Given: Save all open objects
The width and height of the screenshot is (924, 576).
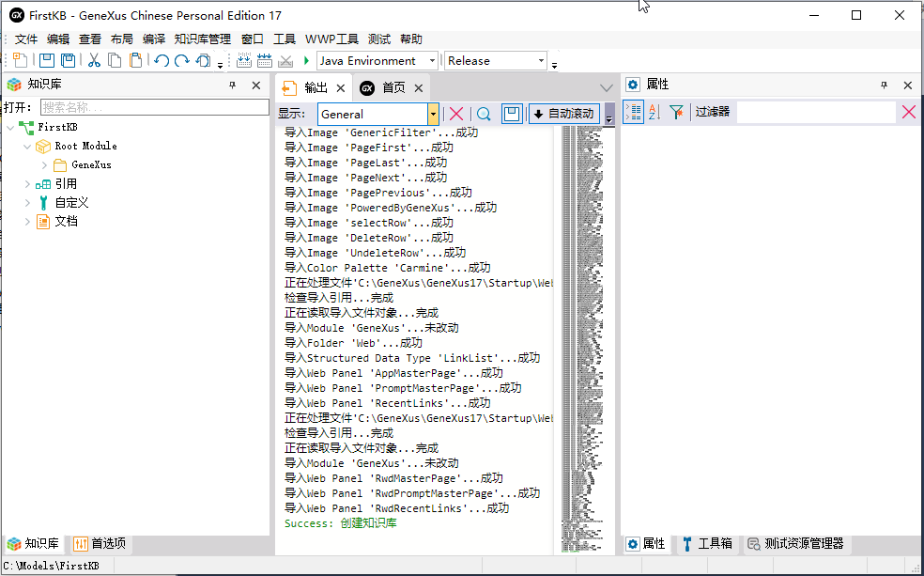Looking at the screenshot, I should [69, 60].
